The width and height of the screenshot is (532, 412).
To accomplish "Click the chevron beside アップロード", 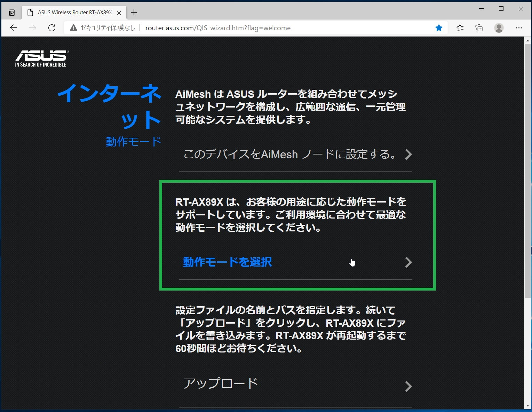I will (x=408, y=386).
